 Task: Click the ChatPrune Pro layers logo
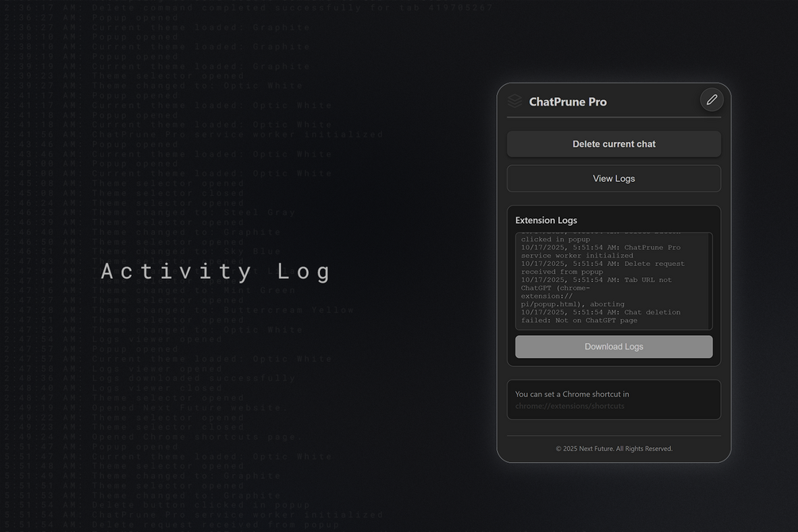515,102
